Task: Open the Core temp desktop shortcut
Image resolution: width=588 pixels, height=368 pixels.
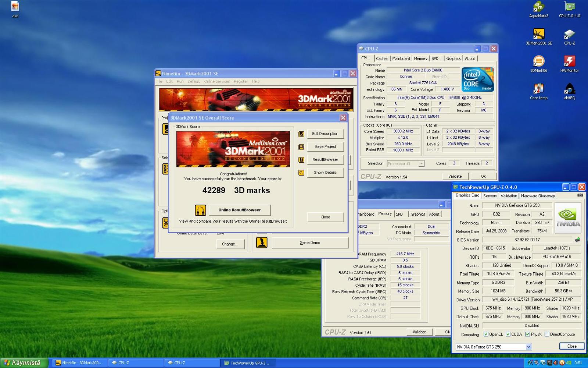Action: [538, 91]
